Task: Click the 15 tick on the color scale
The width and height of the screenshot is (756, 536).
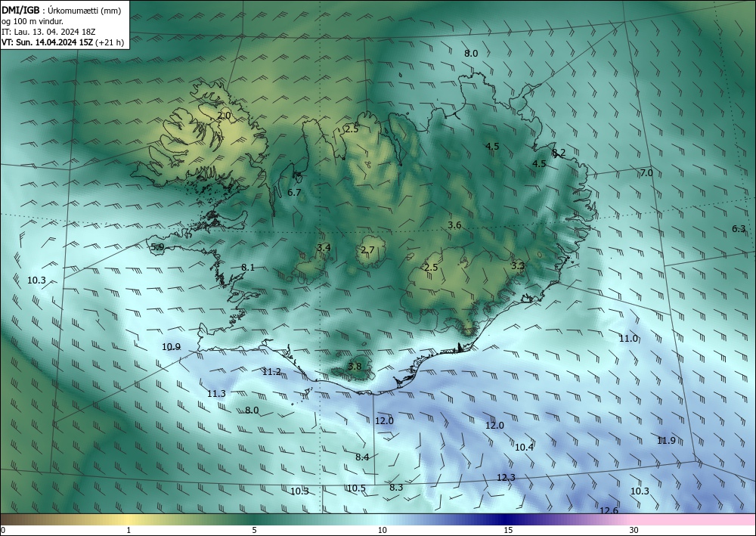Action: [508, 530]
